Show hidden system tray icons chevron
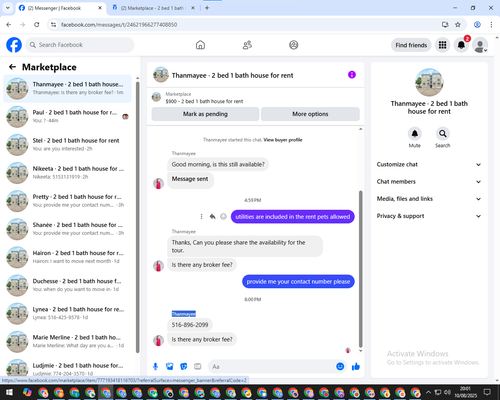The width and height of the screenshot is (500, 400). pos(428,392)
